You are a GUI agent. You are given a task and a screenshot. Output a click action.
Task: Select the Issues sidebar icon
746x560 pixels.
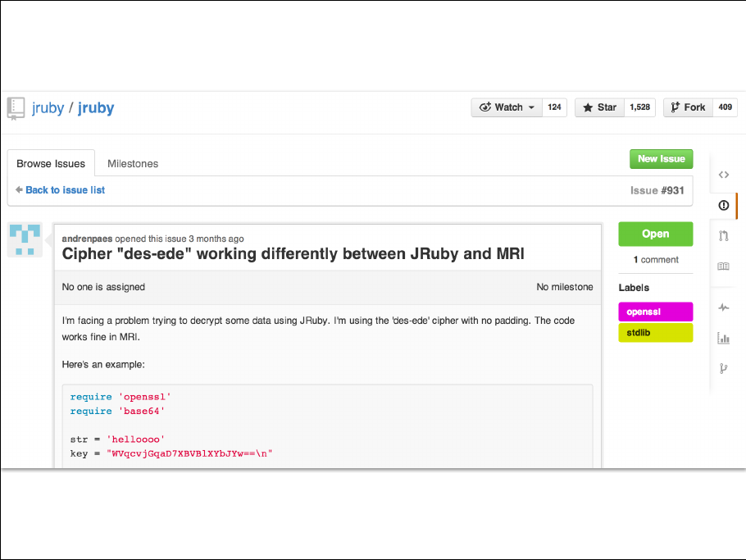(723, 206)
